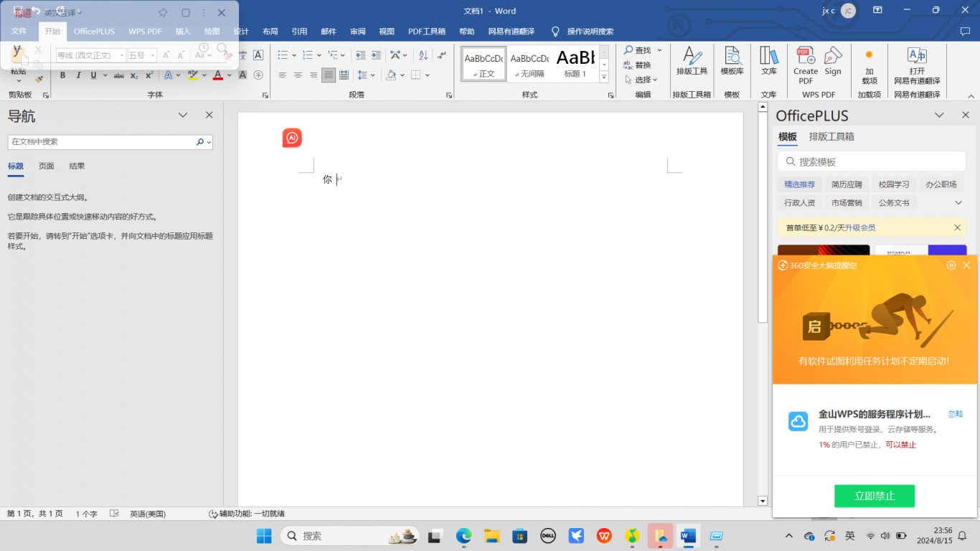Image resolution: width=980 pixels, height=551 pixels.
Task: Switch to the 布局 Layout tab
Action: pyautogui.click(x=270, y=32)
